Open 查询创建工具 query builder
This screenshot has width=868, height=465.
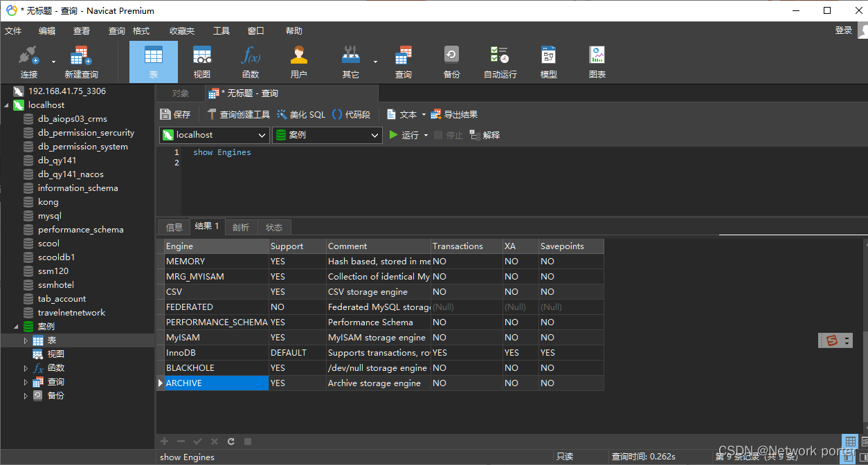239,114
